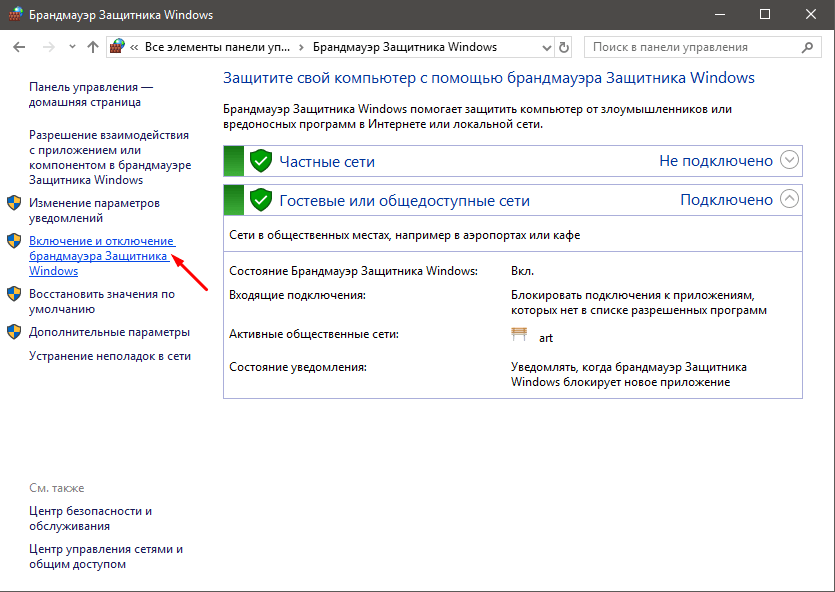Click the Частные сети header text
The width and height of the screenshot is (835, 592).
tap(327, 161)
